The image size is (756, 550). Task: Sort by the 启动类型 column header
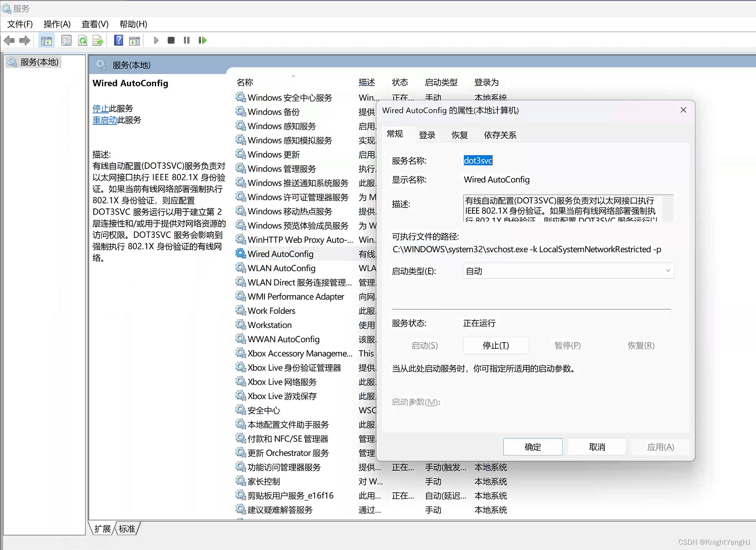coord(441,82)
